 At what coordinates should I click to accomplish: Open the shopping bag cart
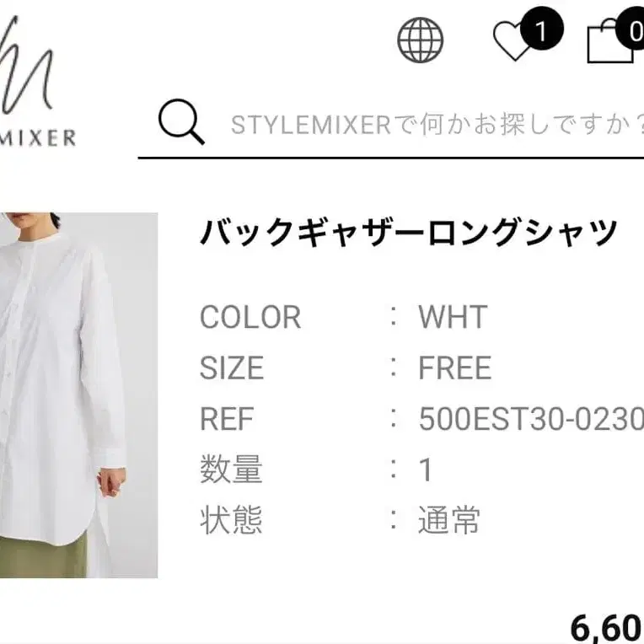click(x=610, y=43)
